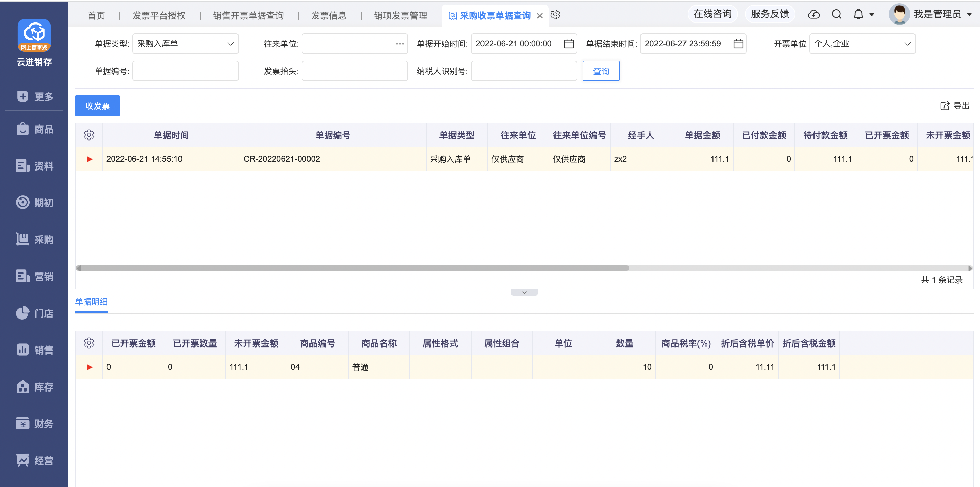Viewport: 980px width, 487px height.
Task: Close the 采购收票单据查询 tab
Action: coord(539,16)
